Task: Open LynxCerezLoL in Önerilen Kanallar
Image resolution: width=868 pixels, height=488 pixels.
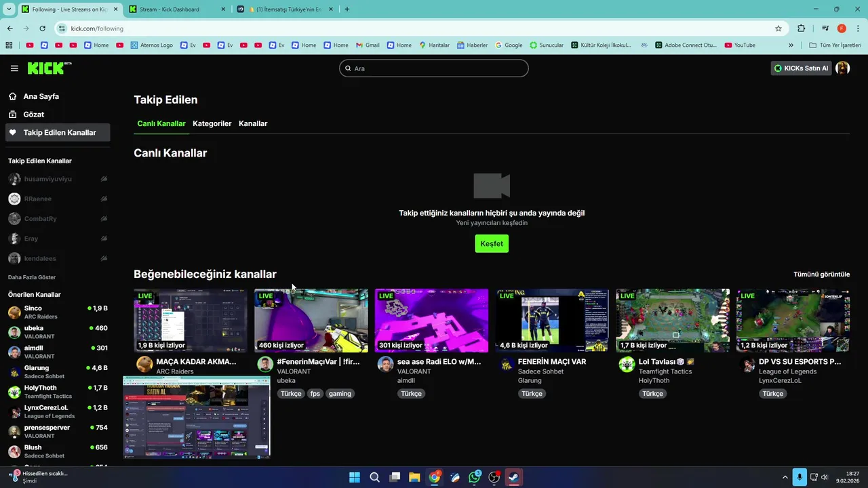Action: tap(58, 411)
